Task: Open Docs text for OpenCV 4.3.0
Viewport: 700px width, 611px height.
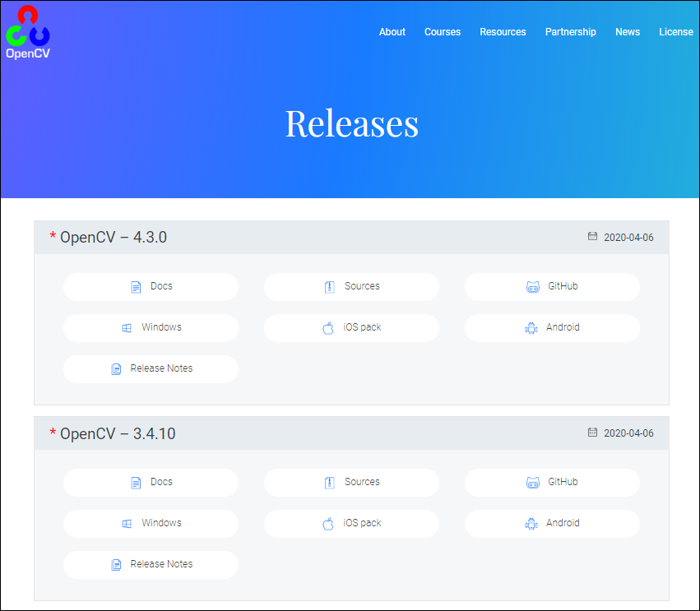Action: point(161,286)
